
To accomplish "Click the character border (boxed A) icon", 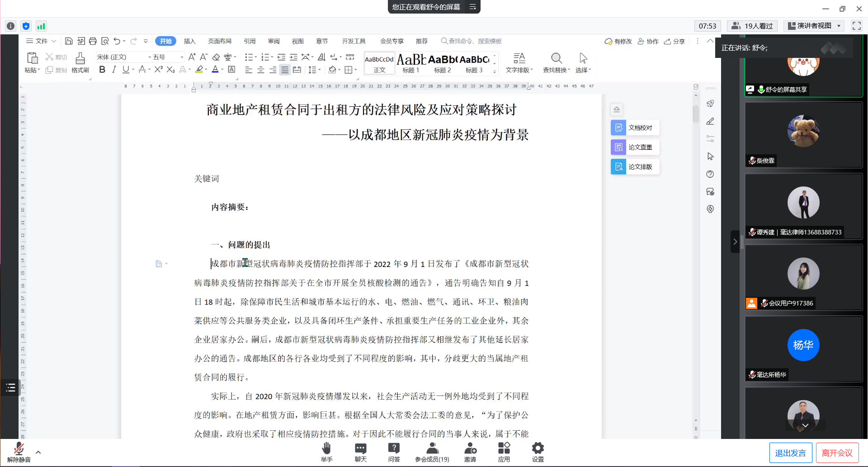I will (x=231, y=70).
